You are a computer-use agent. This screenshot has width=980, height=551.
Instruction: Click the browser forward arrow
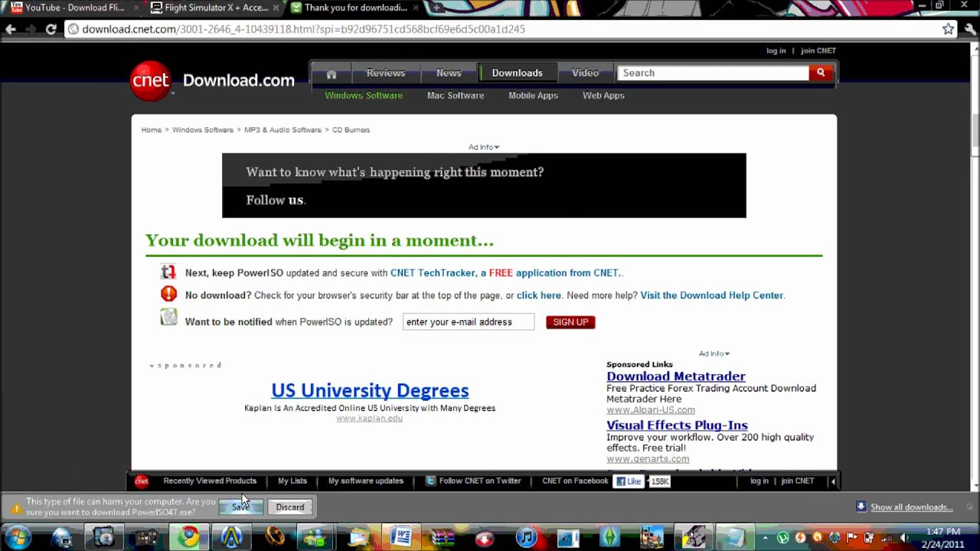click(x=31, y=29)
